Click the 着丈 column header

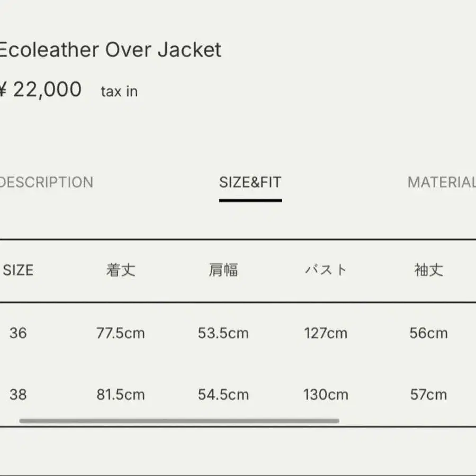121,271
